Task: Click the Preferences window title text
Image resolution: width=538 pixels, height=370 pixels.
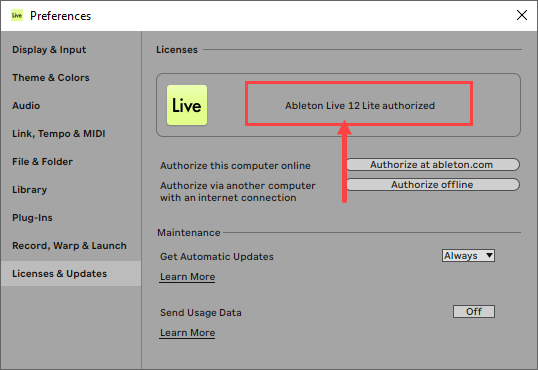Action: 60,16
